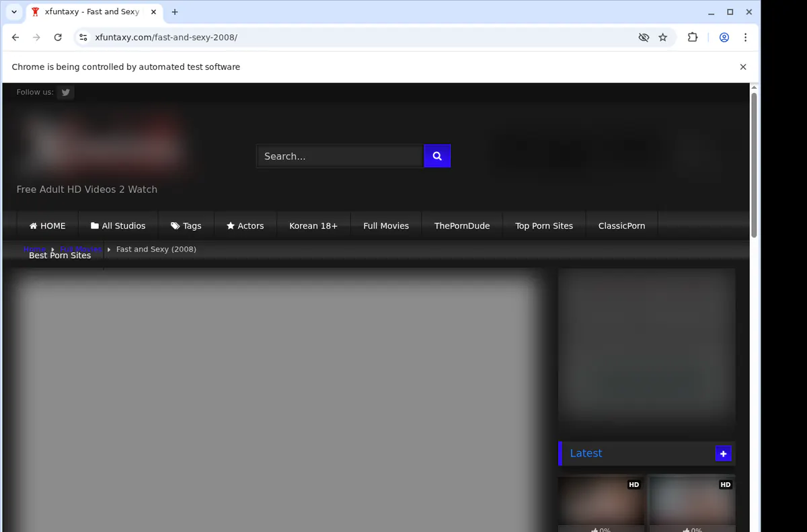Screen dimensions: 807x532
Task: Click the browser forward arrow
Action: pos(37,38)
